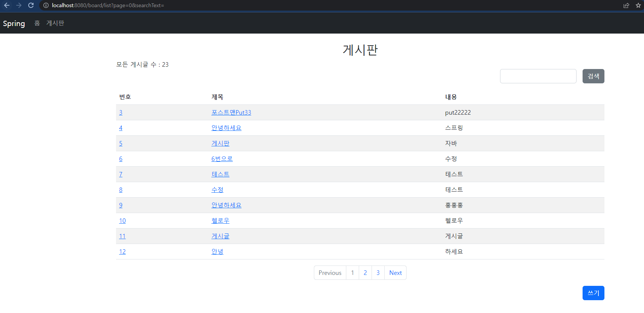
Task: Go back using the browser back arrow
Action: pyautogui.click(x=7, y=5)
